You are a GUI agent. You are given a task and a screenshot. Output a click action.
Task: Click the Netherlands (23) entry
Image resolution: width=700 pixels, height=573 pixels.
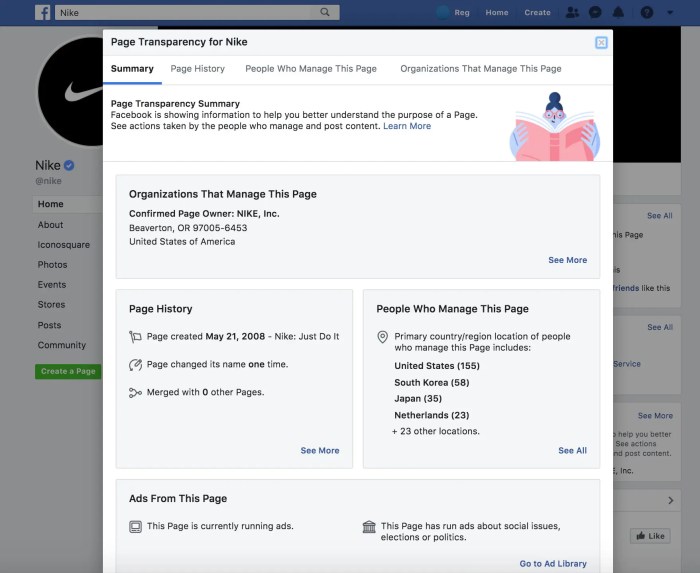431,415
